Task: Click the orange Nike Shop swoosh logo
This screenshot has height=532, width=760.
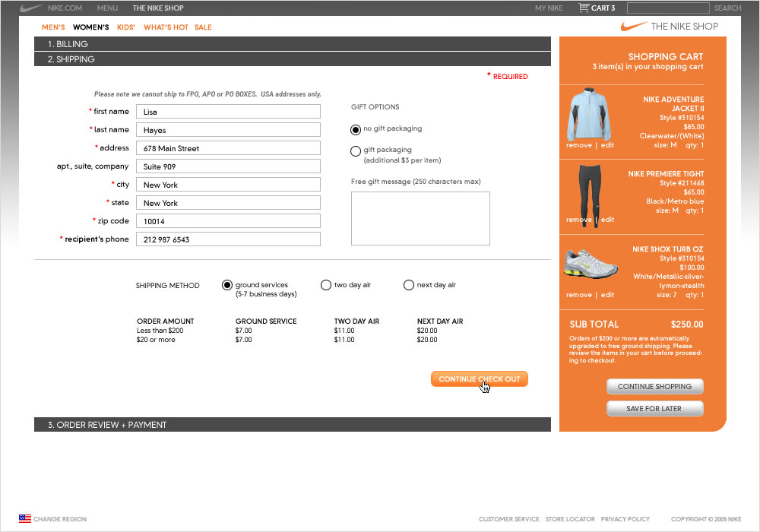Action: pos(633,26)
